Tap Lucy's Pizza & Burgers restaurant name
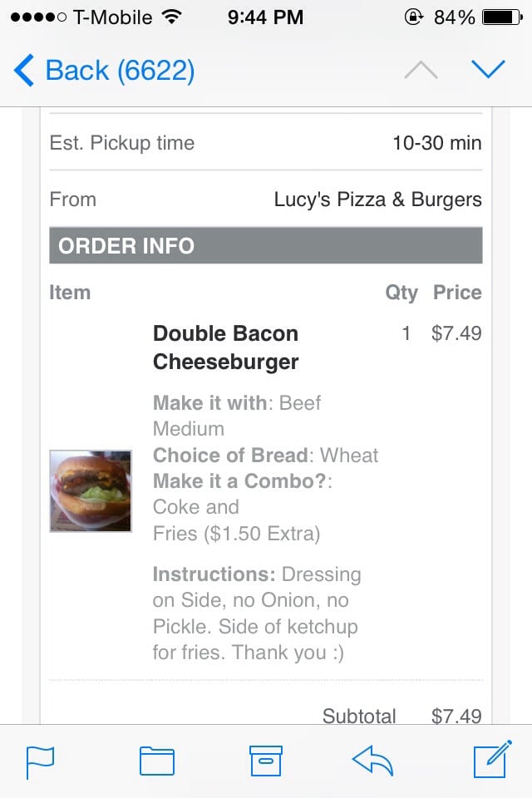Image resolution: width=532 pixels, height=798 pixels. [377, 199]
